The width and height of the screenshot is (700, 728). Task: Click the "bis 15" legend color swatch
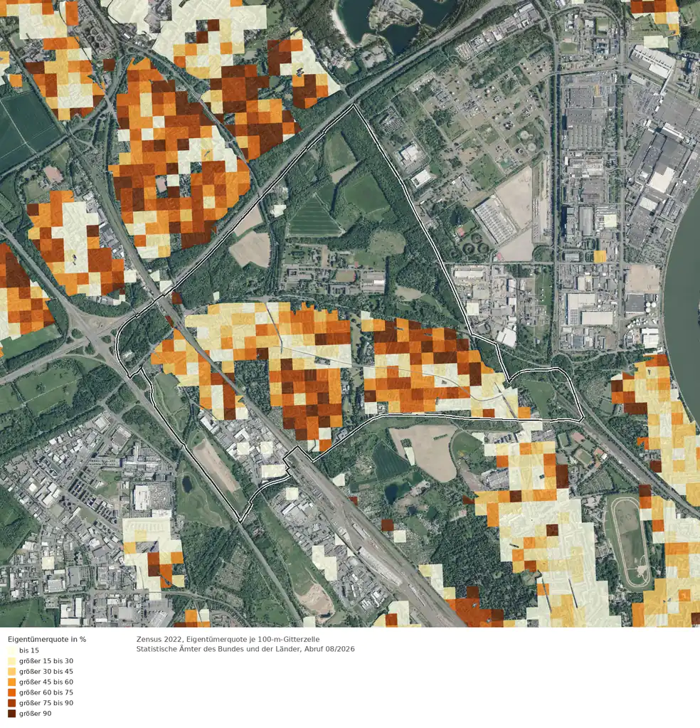11,650
